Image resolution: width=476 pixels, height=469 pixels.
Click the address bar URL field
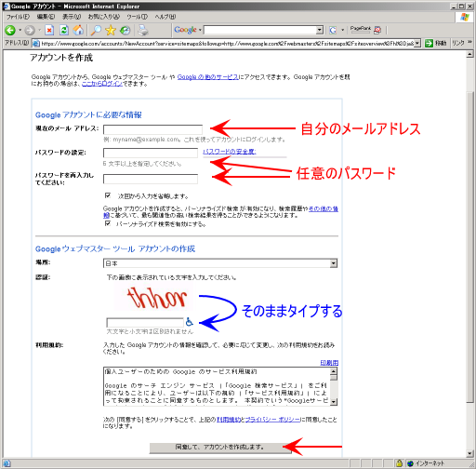coord(227,44)
